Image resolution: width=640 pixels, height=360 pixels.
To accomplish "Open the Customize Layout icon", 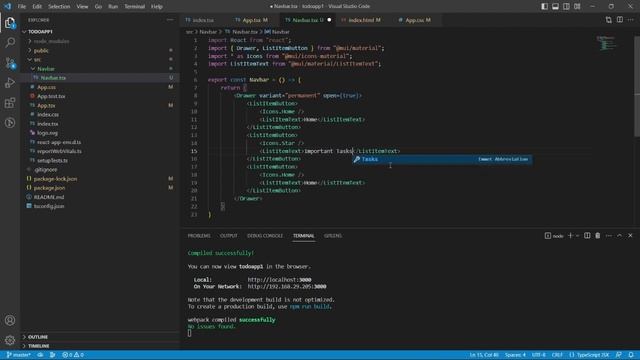I will click(577, 7).
